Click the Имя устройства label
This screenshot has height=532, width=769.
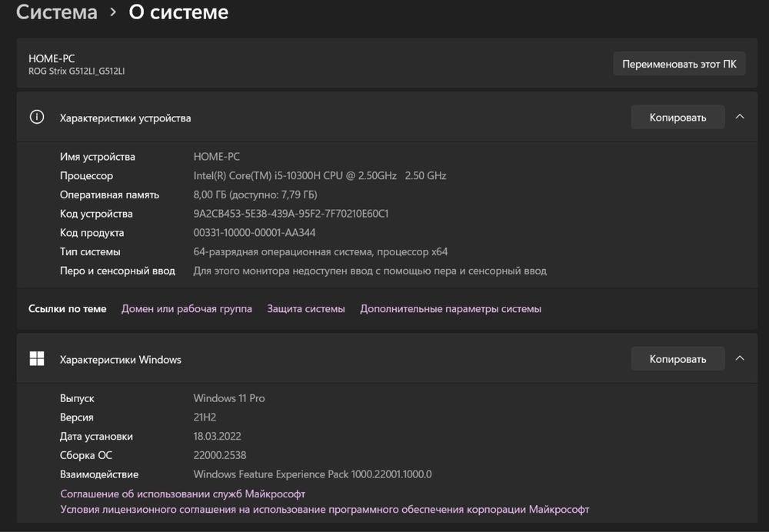(98, 157)
